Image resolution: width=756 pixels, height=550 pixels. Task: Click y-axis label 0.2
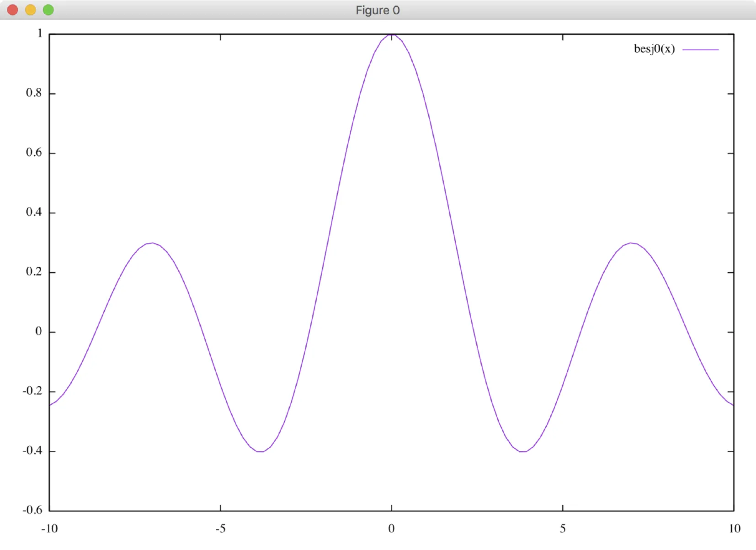34,272
